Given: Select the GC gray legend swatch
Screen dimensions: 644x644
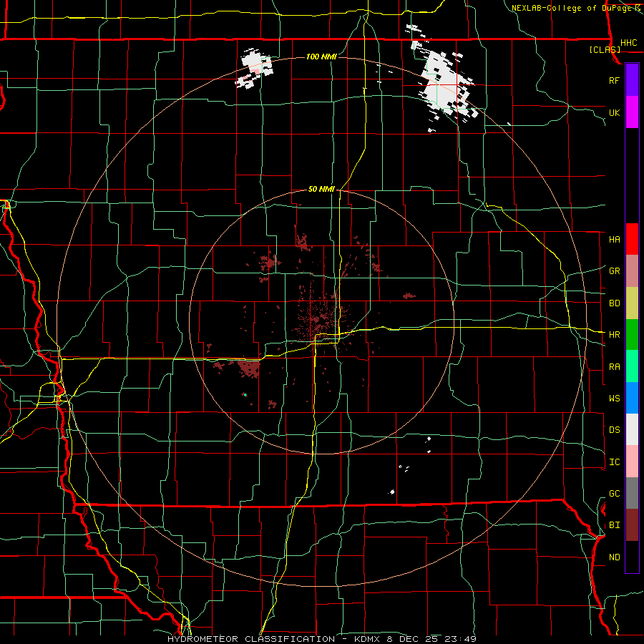Looking at the screenshot, I should coord(632,493).
